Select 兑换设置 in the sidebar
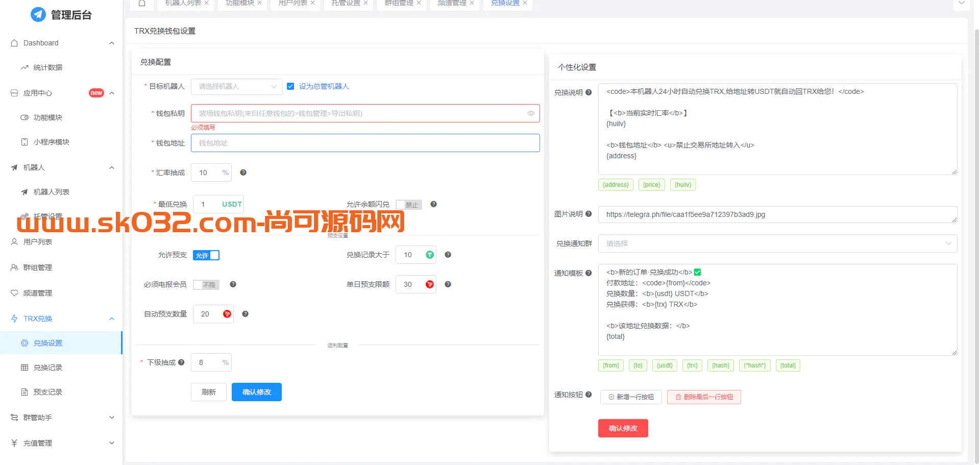The height and width of the screenshot is (465, 980). [61, 343]
